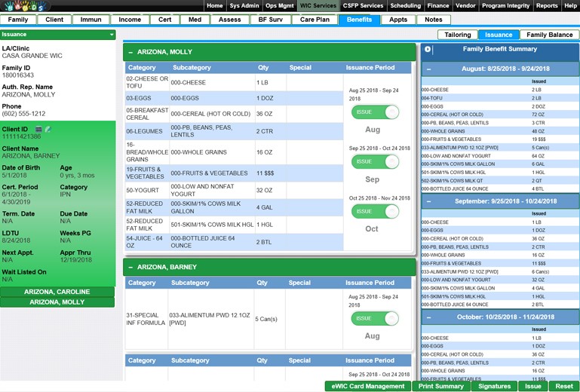Screen dimensions: 580x392
Task: Collapse the ARIZONA, BARNEY section
Action: [x=130, y=268]
